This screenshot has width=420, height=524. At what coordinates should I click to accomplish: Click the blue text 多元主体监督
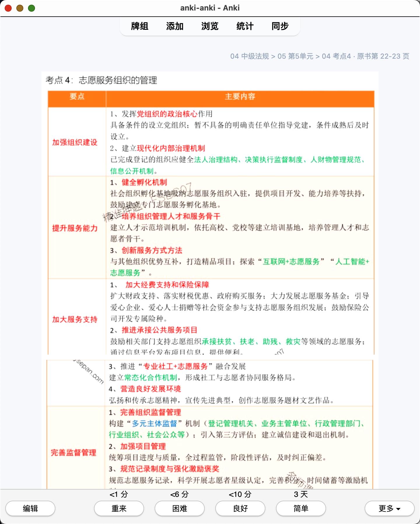coord(155,424)
